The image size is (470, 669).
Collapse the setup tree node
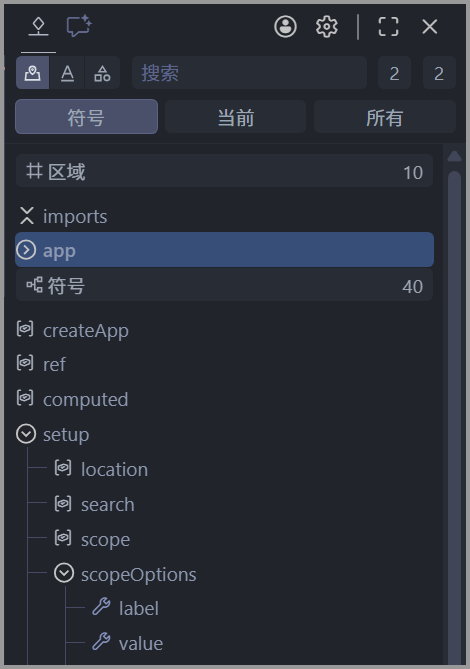(x=26, y=434)
